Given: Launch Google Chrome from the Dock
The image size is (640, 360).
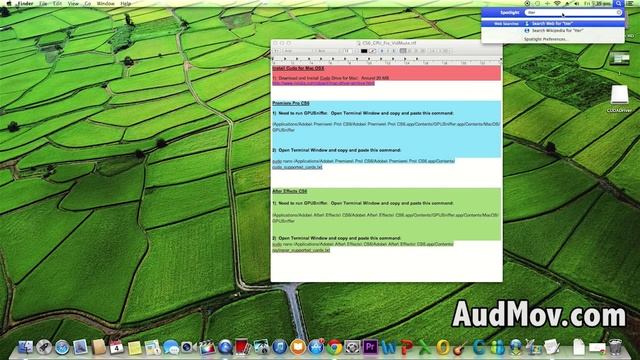Looking at the screenshot, I should [x=334, y=347].
